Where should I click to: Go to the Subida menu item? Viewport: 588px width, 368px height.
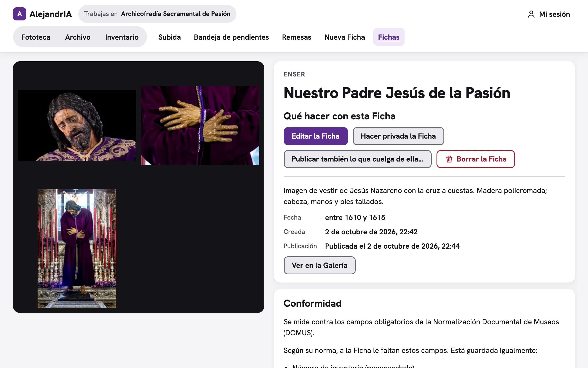coord(170,37)
